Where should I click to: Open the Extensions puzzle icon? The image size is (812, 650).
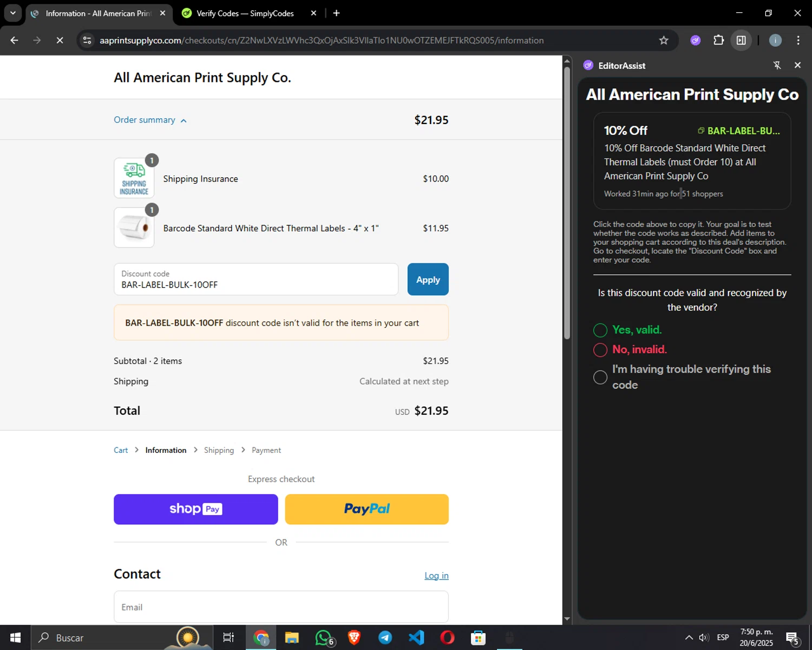[x=718, y=40]
